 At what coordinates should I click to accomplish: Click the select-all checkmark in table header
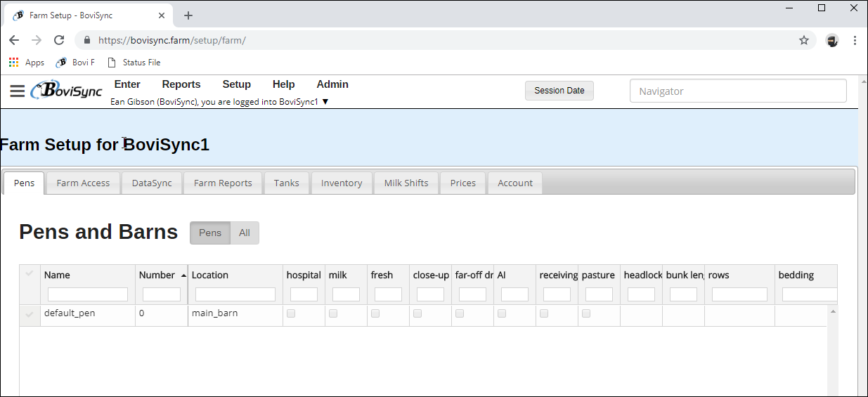click(30, 273)
